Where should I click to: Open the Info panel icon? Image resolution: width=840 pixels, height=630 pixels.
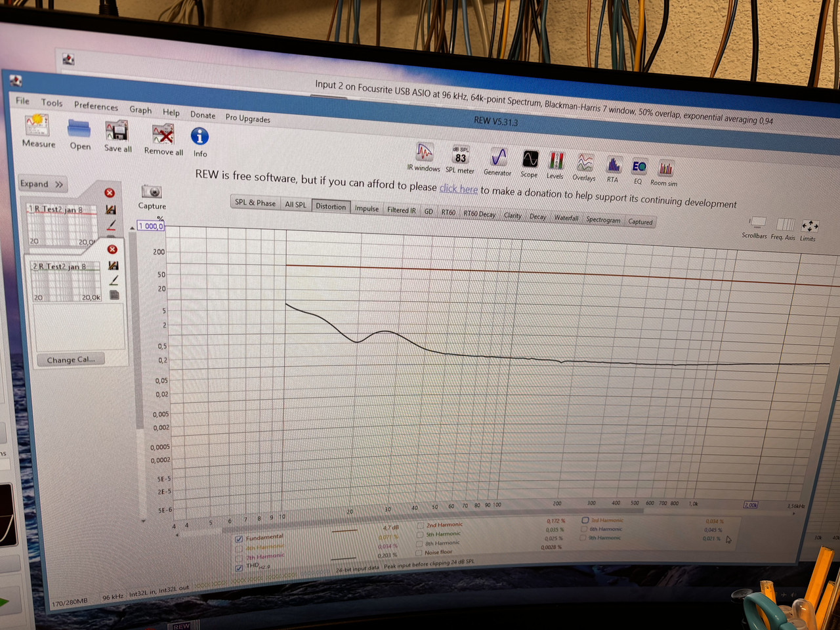[x=199, y=136]
